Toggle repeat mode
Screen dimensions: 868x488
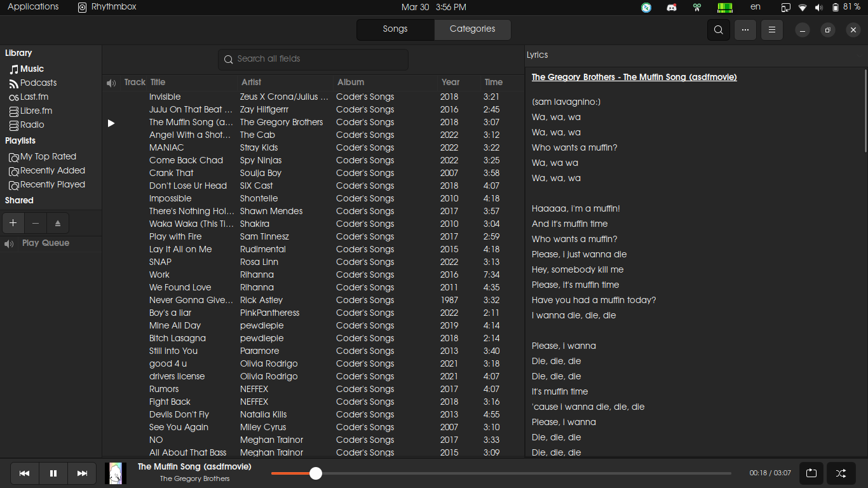point(811,473)
